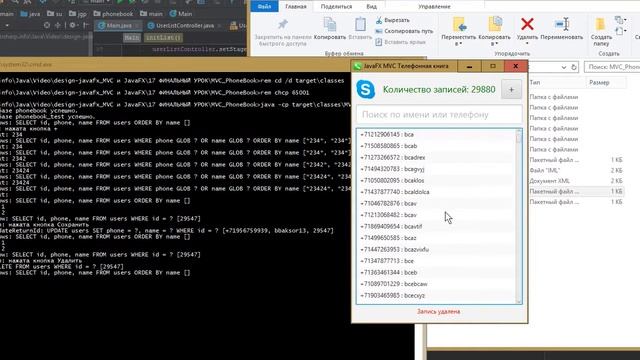Open the new item dropdown beside Создать папку
The image size is (640, 360).
click(620, 20)
